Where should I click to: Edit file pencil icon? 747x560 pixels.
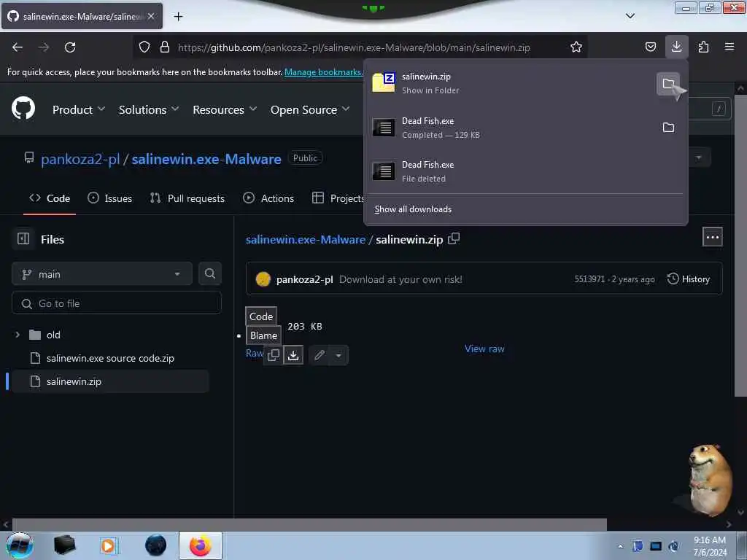point(320,355)
